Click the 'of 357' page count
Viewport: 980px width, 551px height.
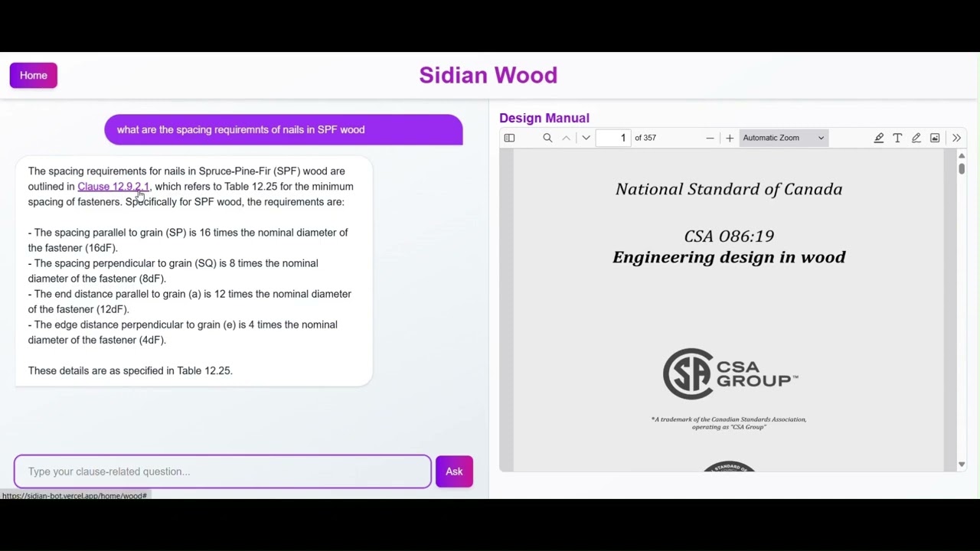pos(645,138)
